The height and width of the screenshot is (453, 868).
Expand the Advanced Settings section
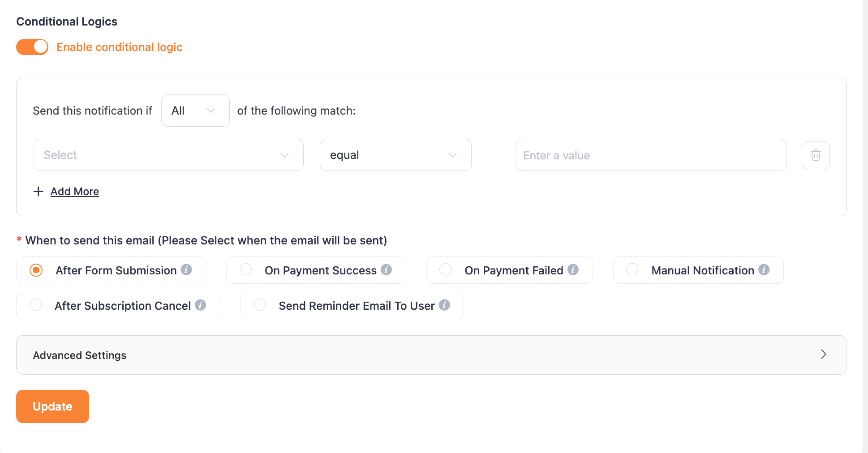[x=430, y=355]
